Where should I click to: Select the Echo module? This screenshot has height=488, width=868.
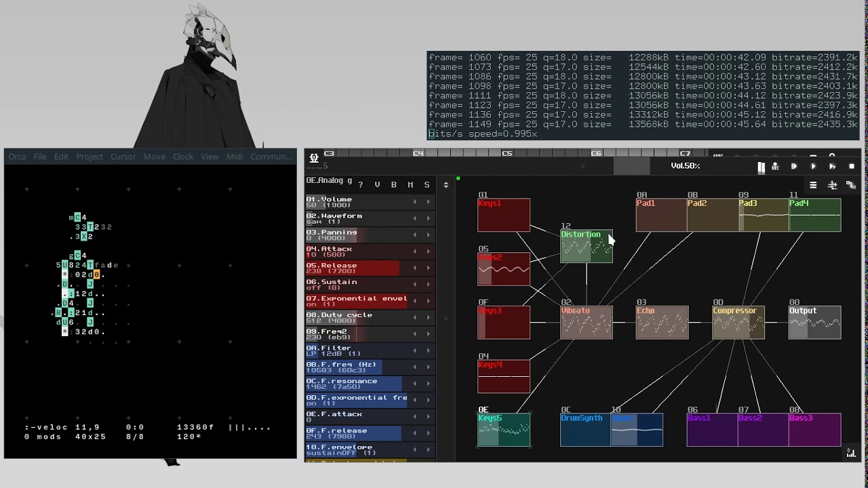pos(662,323)
